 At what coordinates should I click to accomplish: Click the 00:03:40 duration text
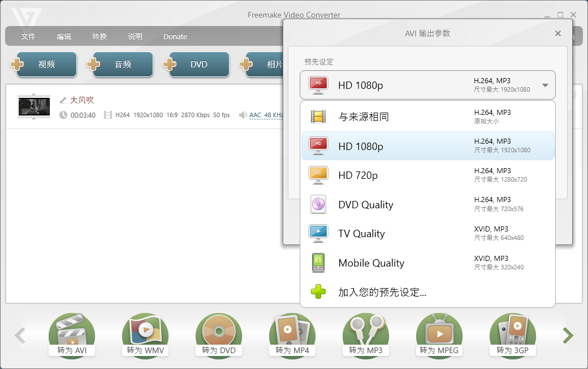click(83, 115)
